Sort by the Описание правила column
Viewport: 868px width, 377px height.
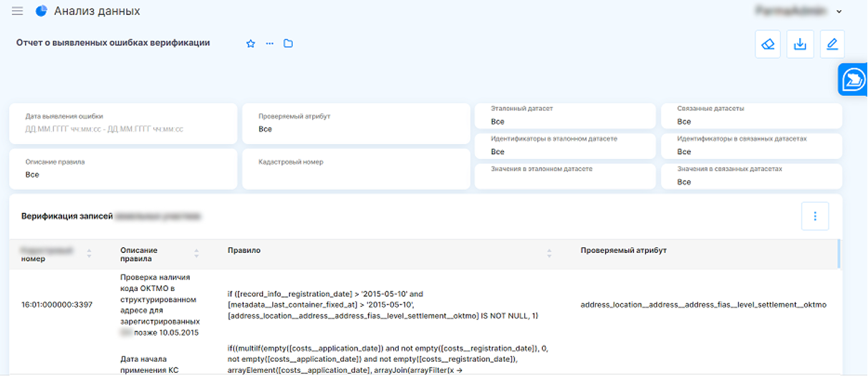[196, 254]
